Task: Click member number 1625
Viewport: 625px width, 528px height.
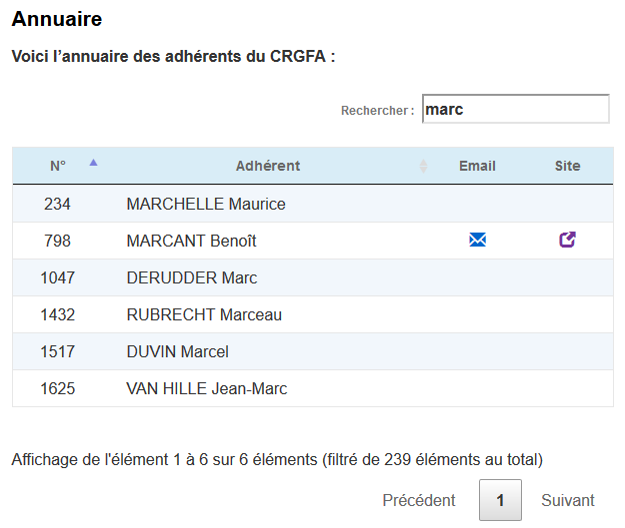Action: pyautogui.click(x=58, y=389)
